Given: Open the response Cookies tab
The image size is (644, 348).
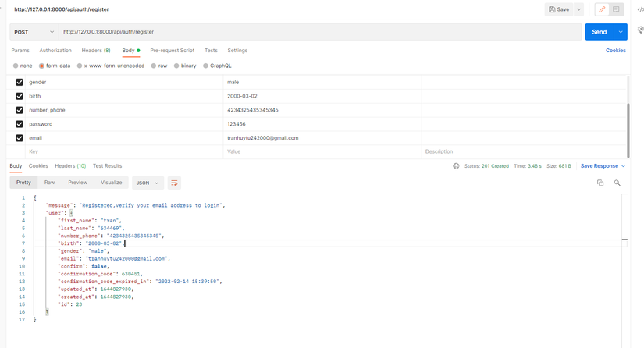Looking at the screenshot, I should coord(38,166).
